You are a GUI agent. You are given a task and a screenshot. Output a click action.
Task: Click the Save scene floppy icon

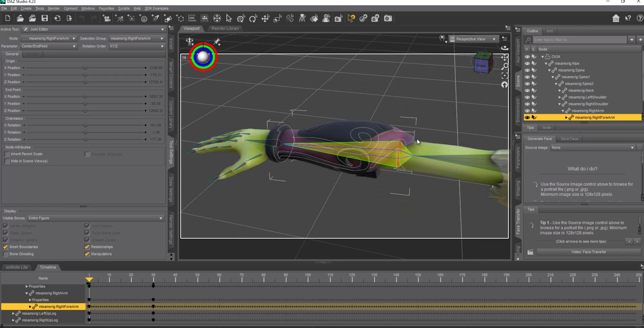coord(45,18)
